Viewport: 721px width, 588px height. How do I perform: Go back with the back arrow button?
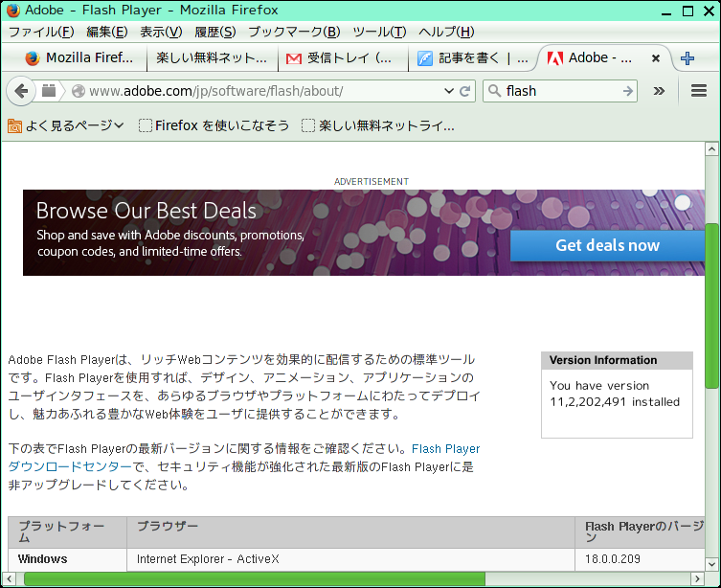(x=20, y=91)
